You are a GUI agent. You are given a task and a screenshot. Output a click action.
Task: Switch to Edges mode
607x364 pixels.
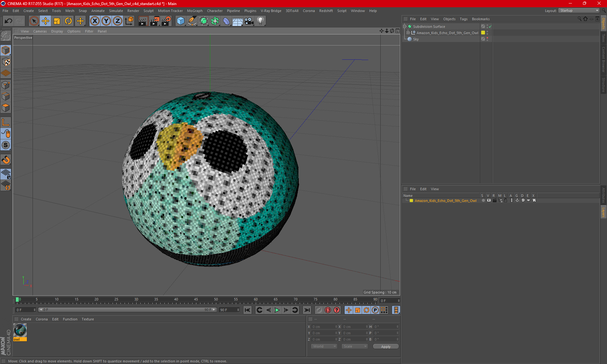click(6, 96)
